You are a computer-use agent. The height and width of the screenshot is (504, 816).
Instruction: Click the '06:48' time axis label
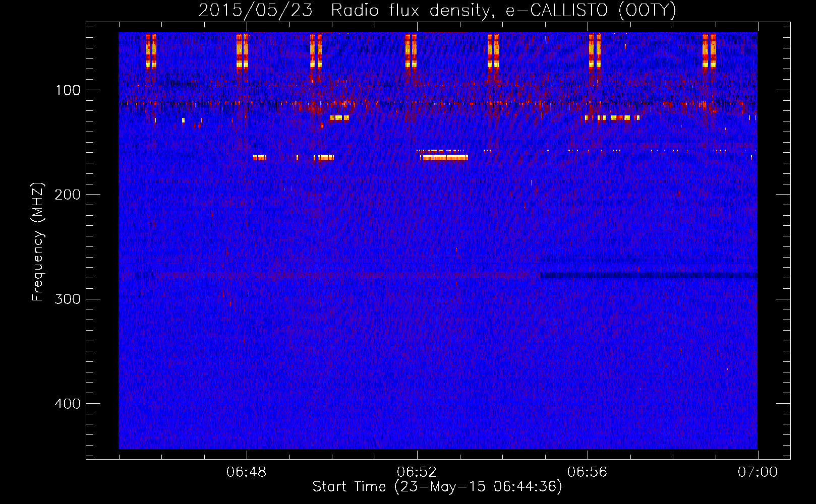246,472
